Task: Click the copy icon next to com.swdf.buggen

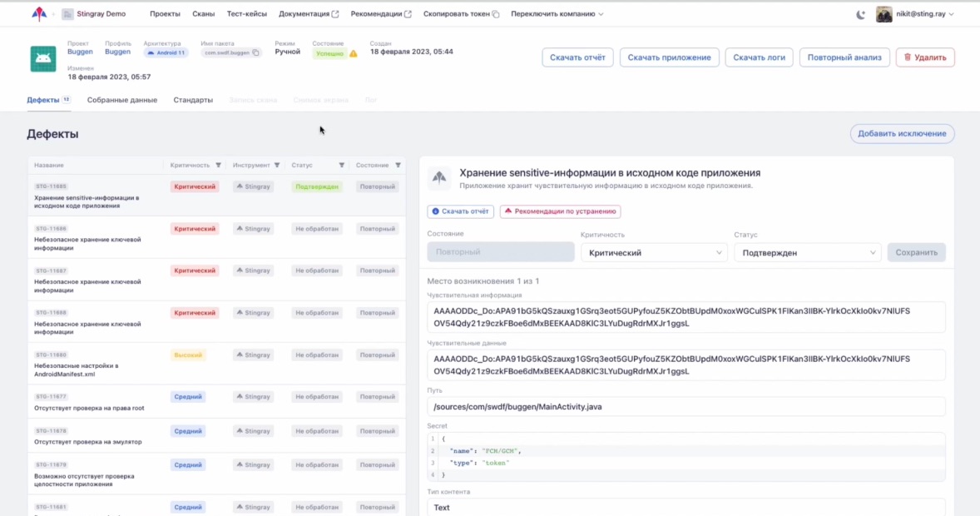Action: 255,52
